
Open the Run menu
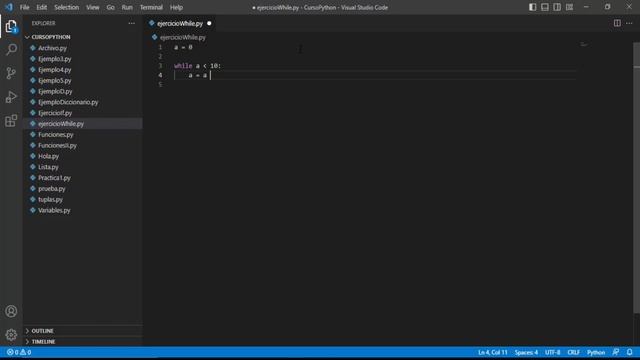tap(127, 7)
